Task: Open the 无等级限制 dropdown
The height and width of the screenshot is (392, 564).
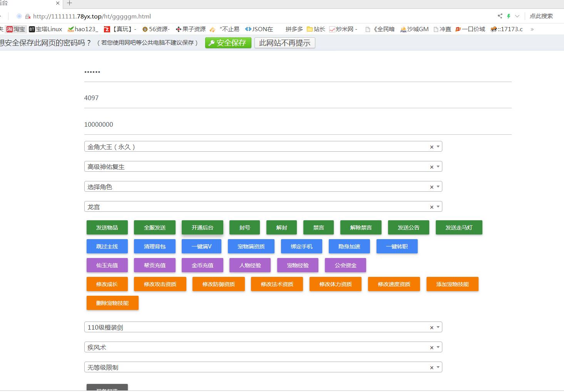Action: pyautogui.click(x=438, y=367)
